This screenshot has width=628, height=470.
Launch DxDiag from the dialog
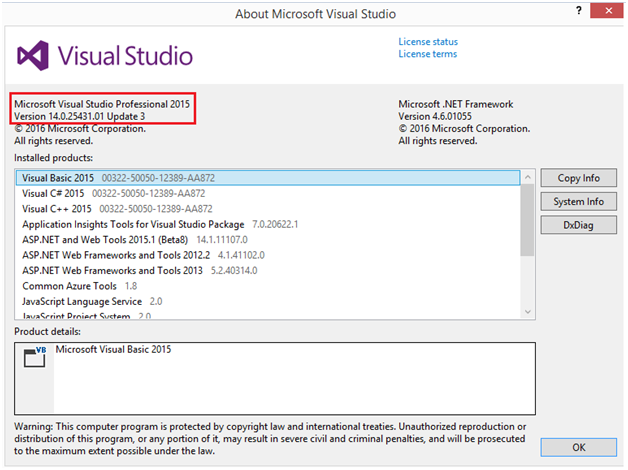pyautogui.click(x=578, y=225)
